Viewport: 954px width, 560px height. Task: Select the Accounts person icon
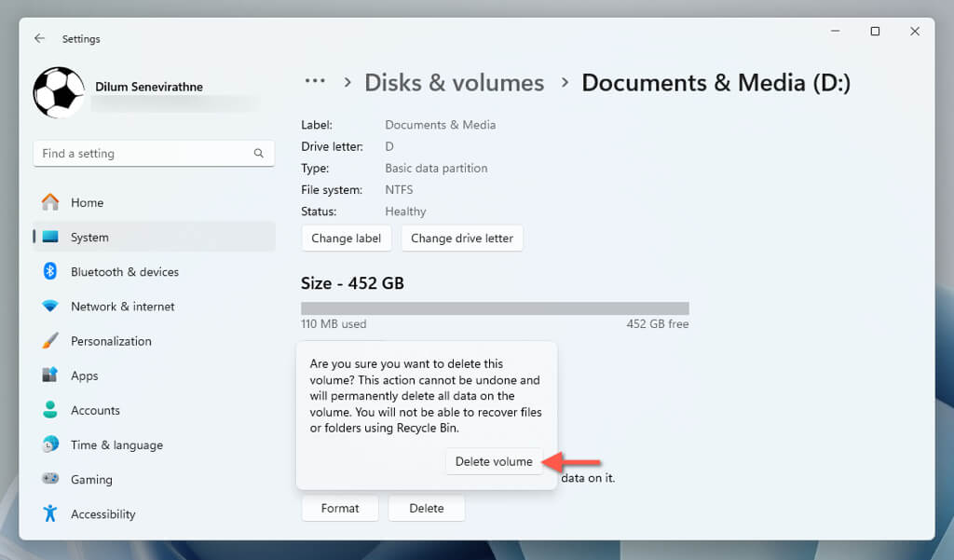[50, 410]
